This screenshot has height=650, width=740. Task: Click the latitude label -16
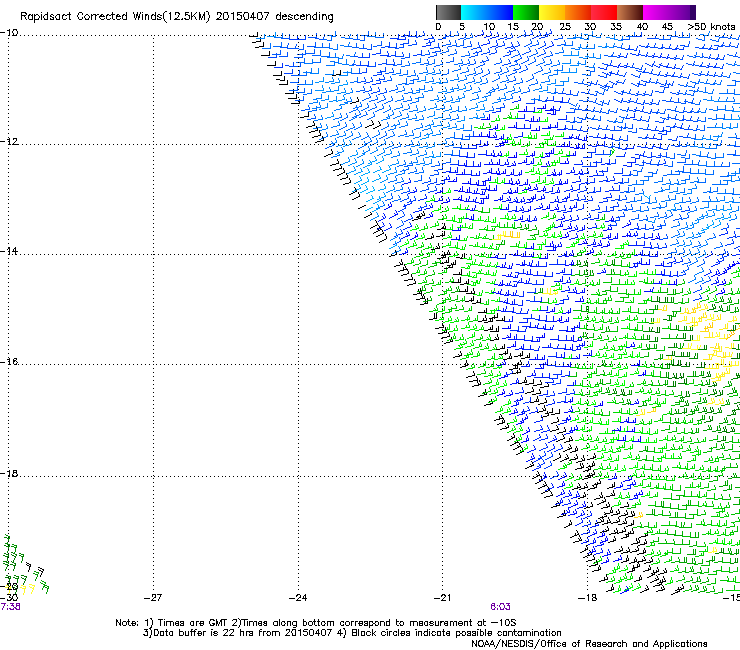(9, 361)
